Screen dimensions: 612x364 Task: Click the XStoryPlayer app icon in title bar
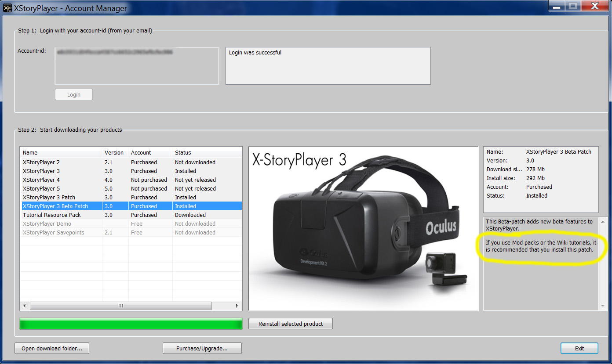point(7,7)
